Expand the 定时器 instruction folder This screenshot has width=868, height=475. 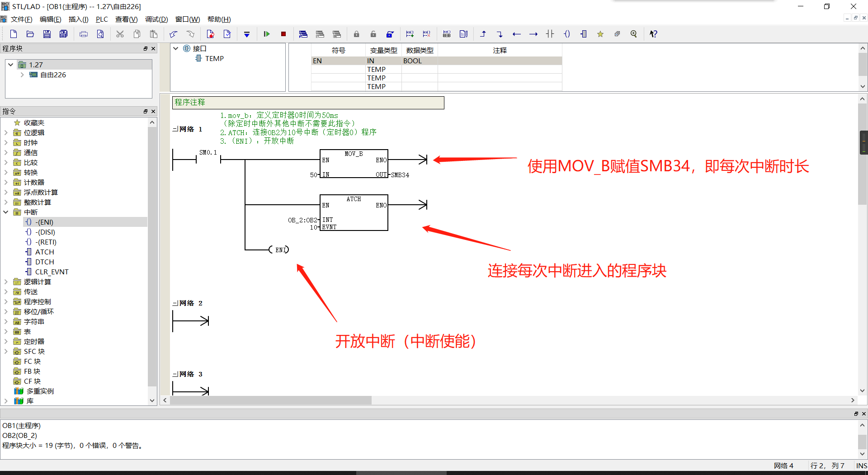[x=6, y=341]
